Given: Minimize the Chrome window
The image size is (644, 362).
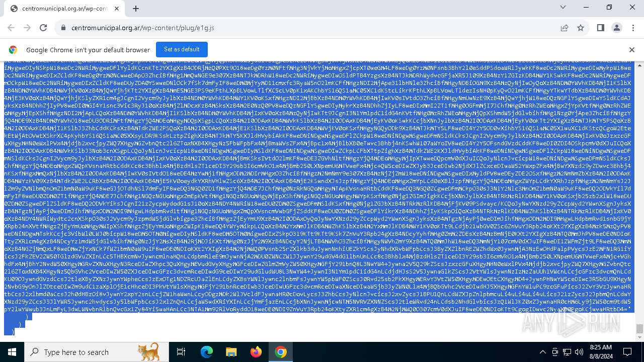Looking at the screenshot, I should [586, 7].
